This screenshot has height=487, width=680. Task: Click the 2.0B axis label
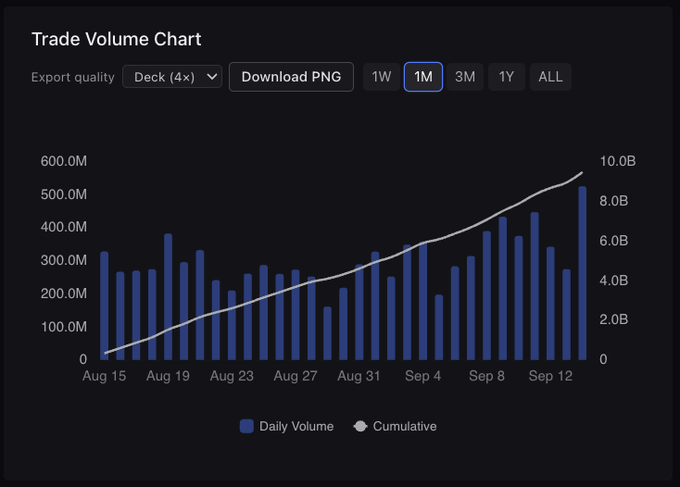(614, 320)
